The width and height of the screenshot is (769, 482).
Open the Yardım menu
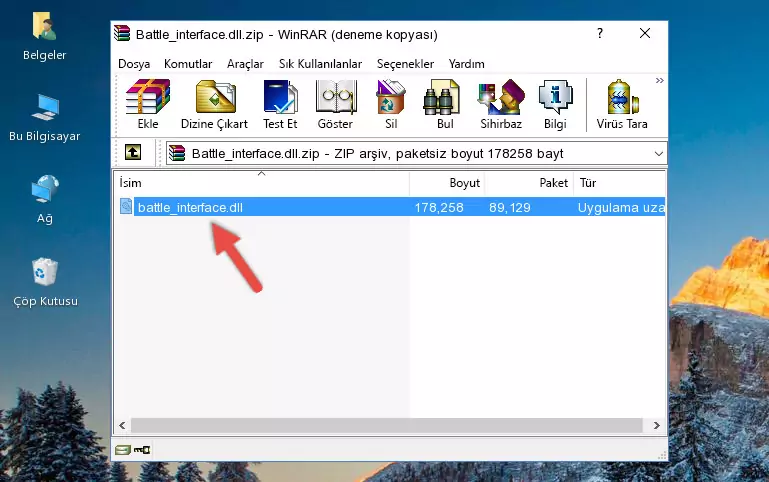click(466, 64)
